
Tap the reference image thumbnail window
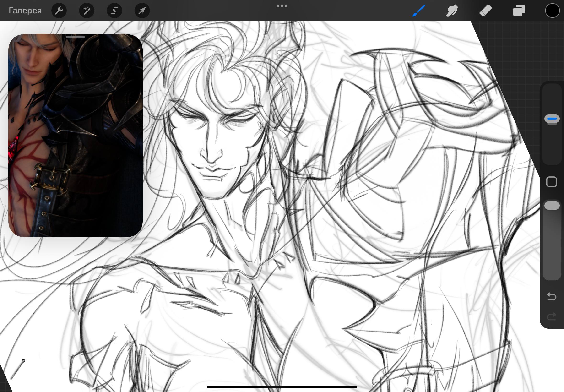[75, 136]
